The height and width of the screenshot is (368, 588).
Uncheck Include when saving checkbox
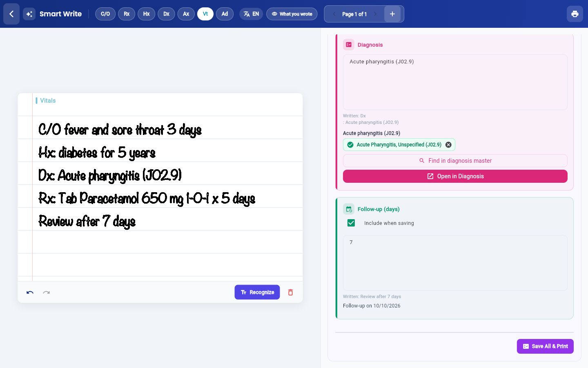click(351, 223)
